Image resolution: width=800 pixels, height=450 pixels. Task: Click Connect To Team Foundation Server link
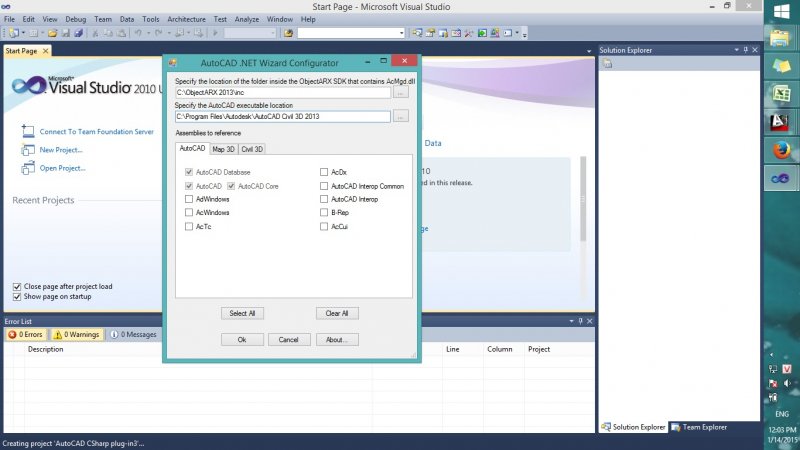(x=96, y=132)
